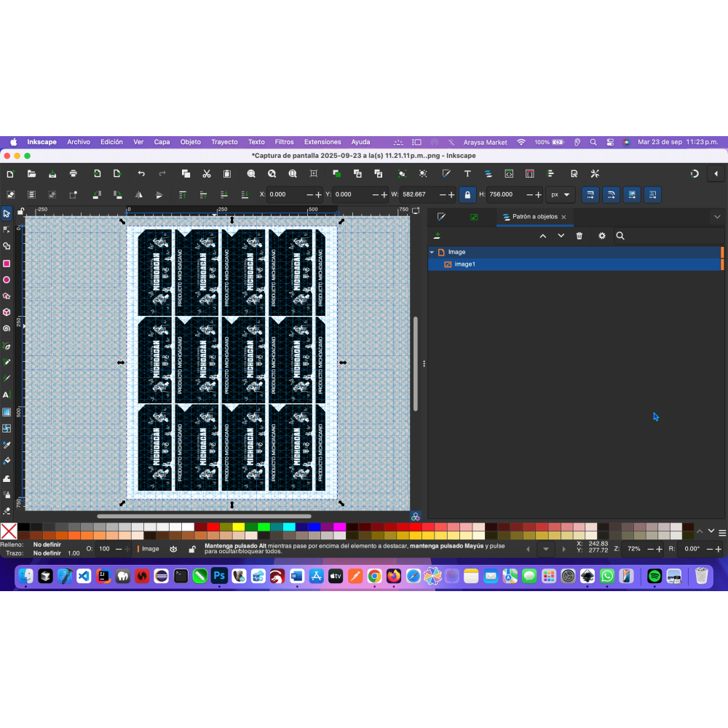Open the Preferences tools icon
Screen dimensions: 728x728
pos(595,174)
